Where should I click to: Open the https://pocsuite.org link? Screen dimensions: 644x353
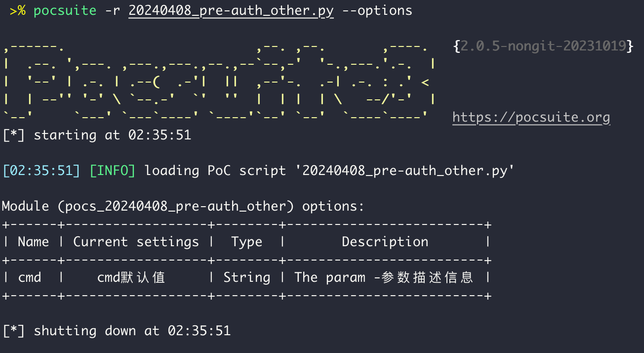[x=531, y=118]
